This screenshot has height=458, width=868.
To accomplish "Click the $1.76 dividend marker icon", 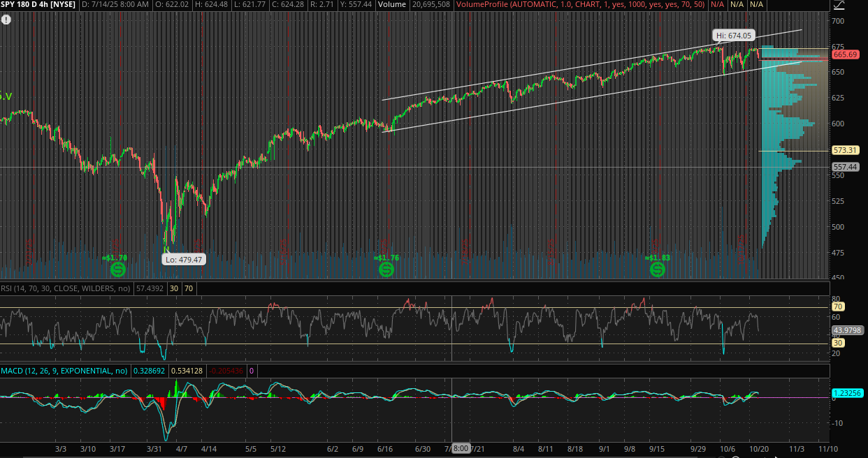I will 386,269.
